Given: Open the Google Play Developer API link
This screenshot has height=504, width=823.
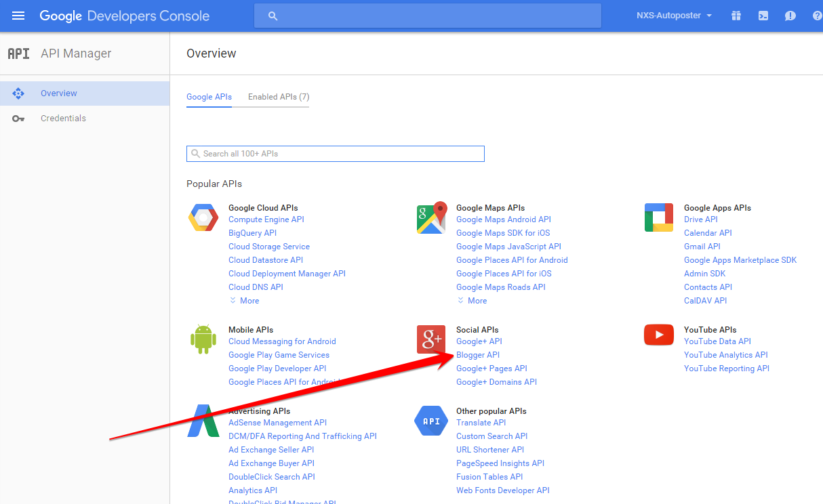Looking at the screenshot, I should [277, 369].
